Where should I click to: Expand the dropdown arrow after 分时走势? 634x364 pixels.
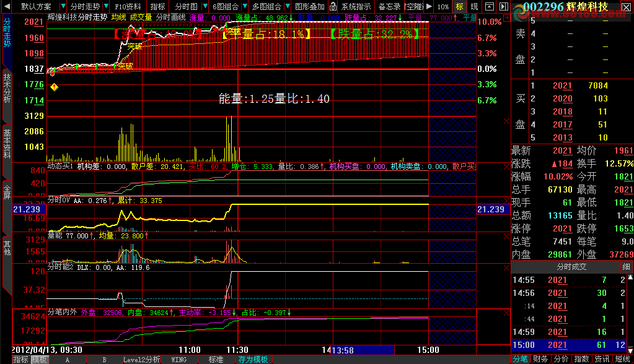[106, 6]
